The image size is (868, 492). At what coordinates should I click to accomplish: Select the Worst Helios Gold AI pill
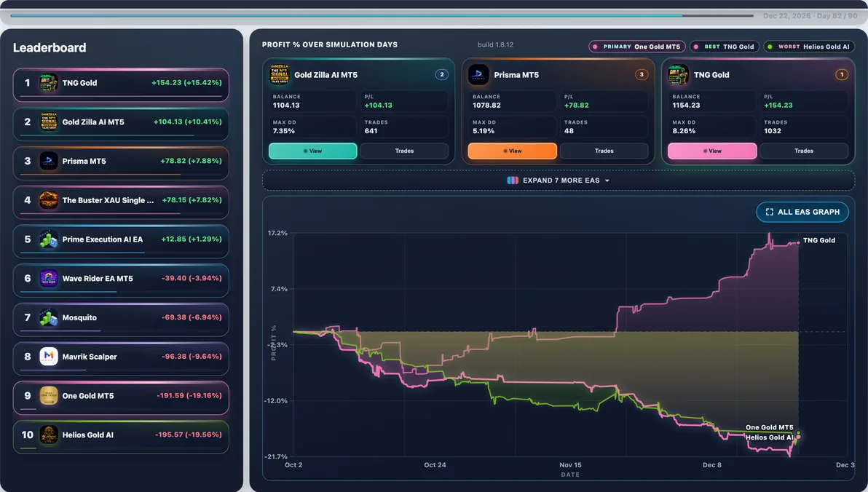click(x=809, y=47)
